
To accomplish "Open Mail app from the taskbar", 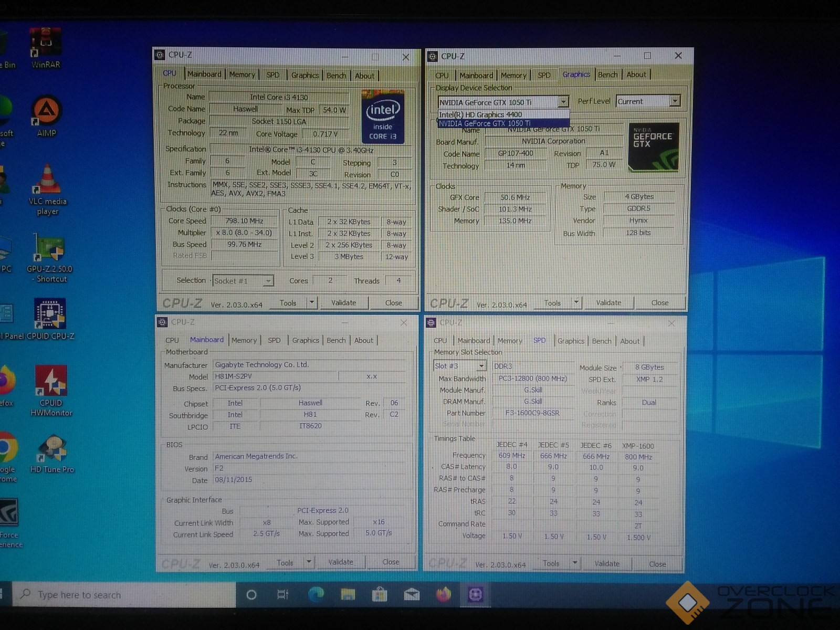I will tap(412, 594).
